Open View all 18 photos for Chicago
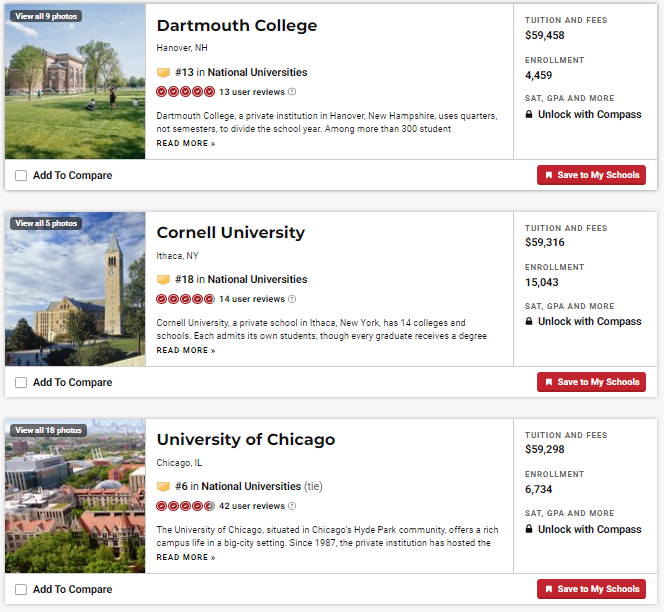The height and width of the screenshot is (612, 664). 47,431
